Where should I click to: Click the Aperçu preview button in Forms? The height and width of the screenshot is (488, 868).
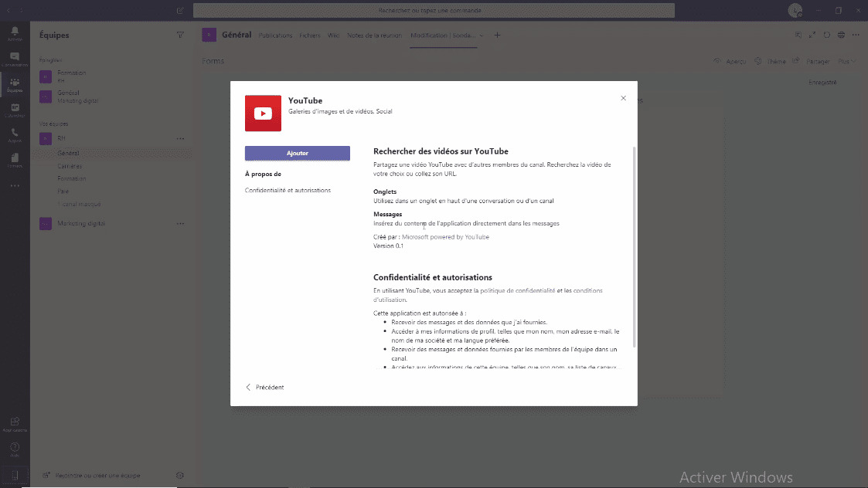730,62
